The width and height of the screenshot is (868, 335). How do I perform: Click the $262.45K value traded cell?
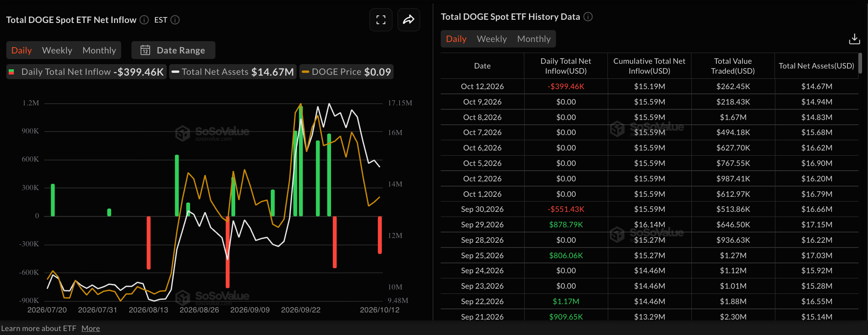(733, 86)
